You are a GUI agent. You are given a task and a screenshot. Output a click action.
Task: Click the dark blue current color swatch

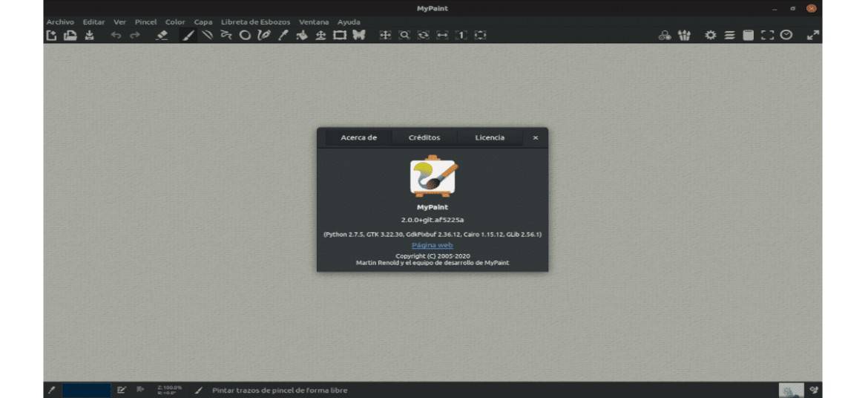(86, 391)
